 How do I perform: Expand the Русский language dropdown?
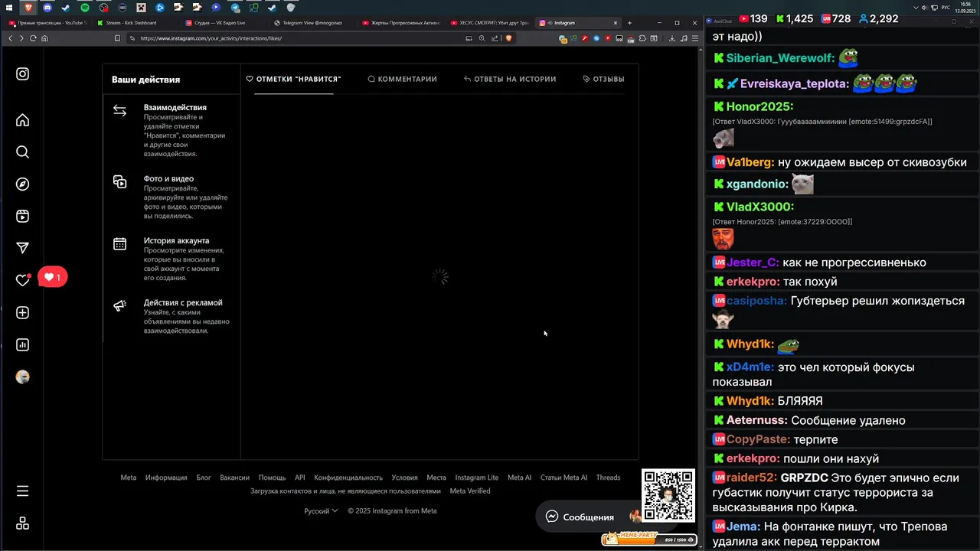(x=321, y=511)
